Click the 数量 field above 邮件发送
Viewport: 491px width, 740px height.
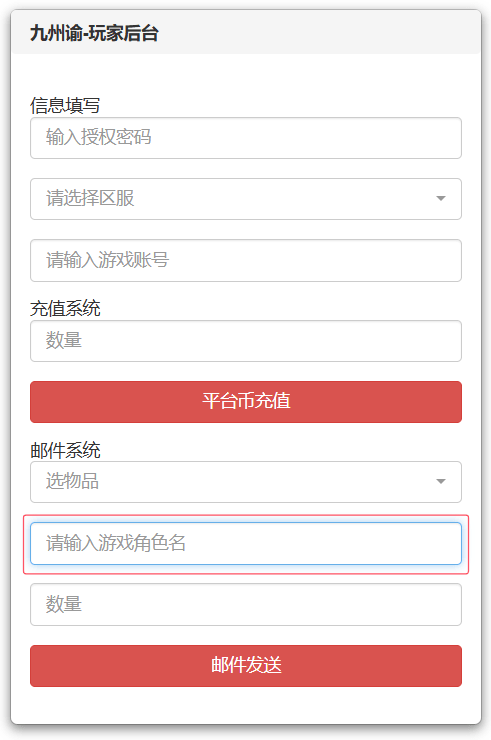pyautogui.click(x=246, y=605)
